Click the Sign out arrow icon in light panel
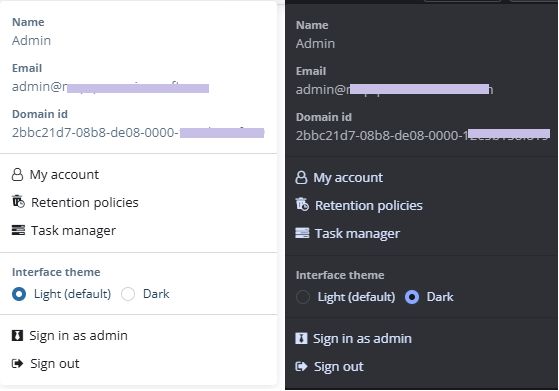 click(x=17, y=364)
